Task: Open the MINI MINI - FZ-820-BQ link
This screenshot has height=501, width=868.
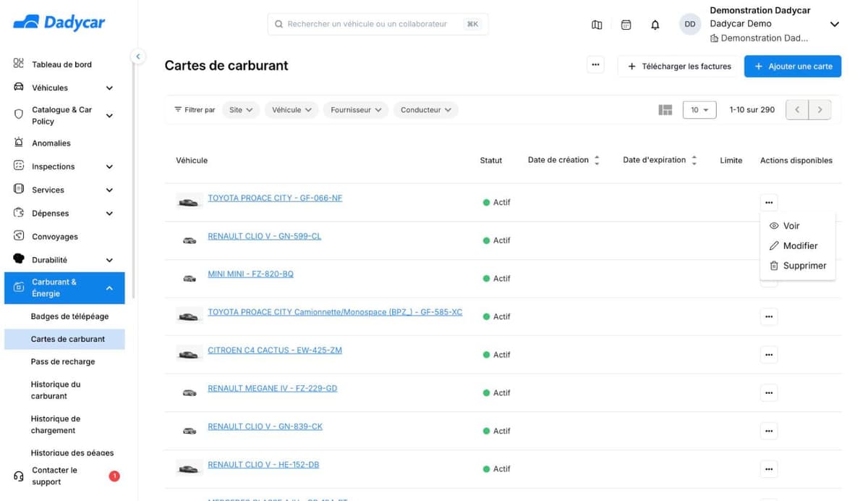Action: [x=251, y=274]
